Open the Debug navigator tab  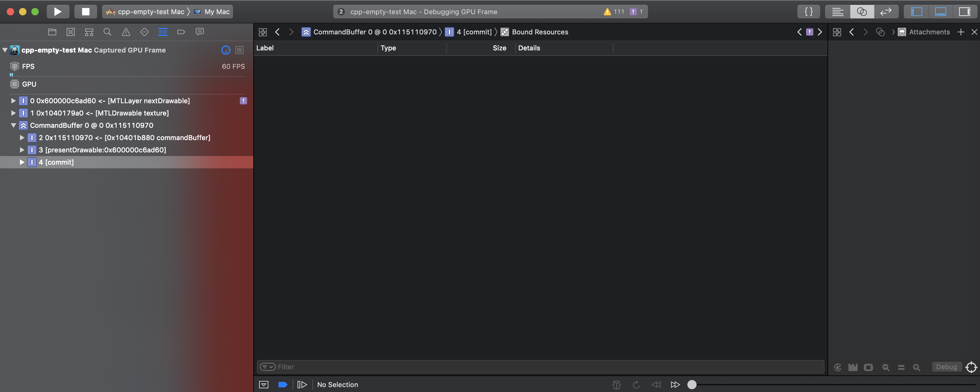click(x=162, y=32)
